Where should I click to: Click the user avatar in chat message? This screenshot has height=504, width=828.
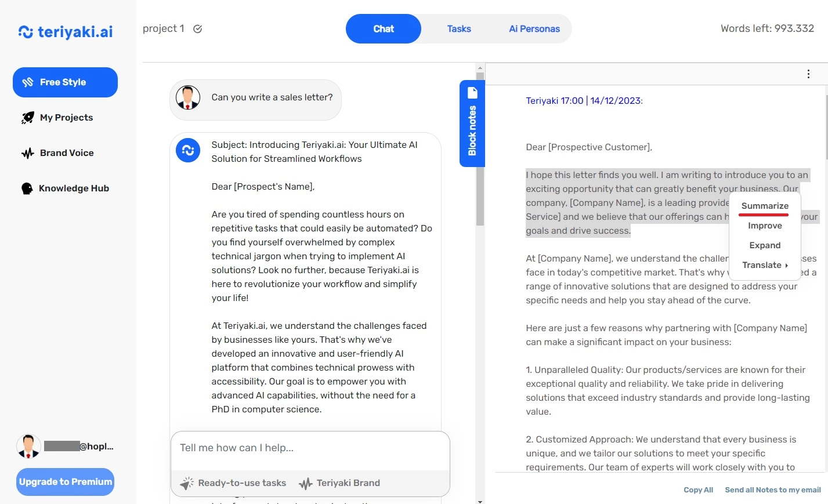click(188, 97)
